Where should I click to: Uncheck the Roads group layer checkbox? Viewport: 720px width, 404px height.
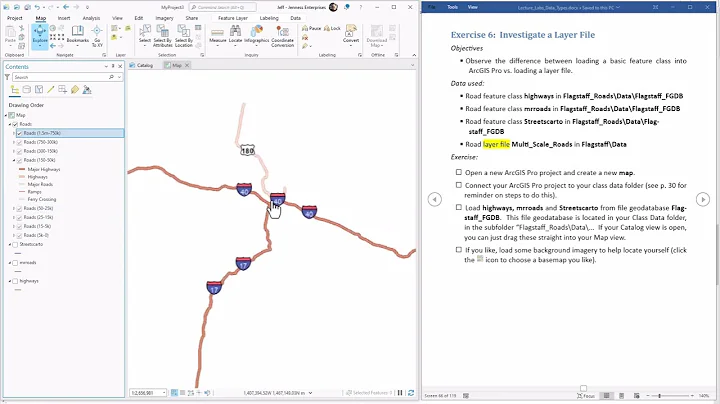[15, 124]
